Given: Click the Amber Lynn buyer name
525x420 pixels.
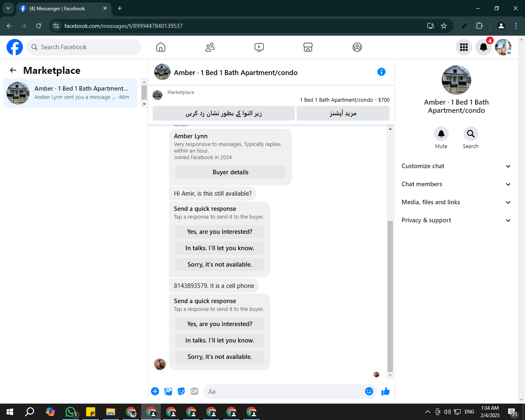Looking at the screenshot, I should [191, 136].
